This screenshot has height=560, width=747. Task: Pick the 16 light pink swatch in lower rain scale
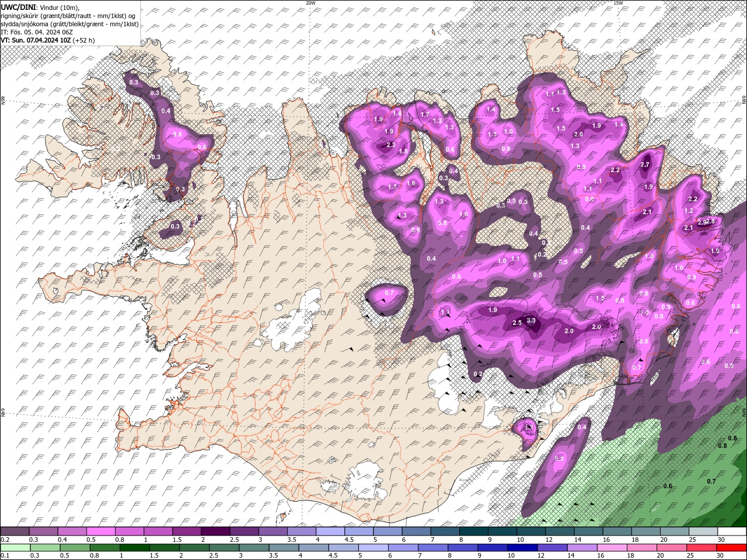click(x=612, y=548)
